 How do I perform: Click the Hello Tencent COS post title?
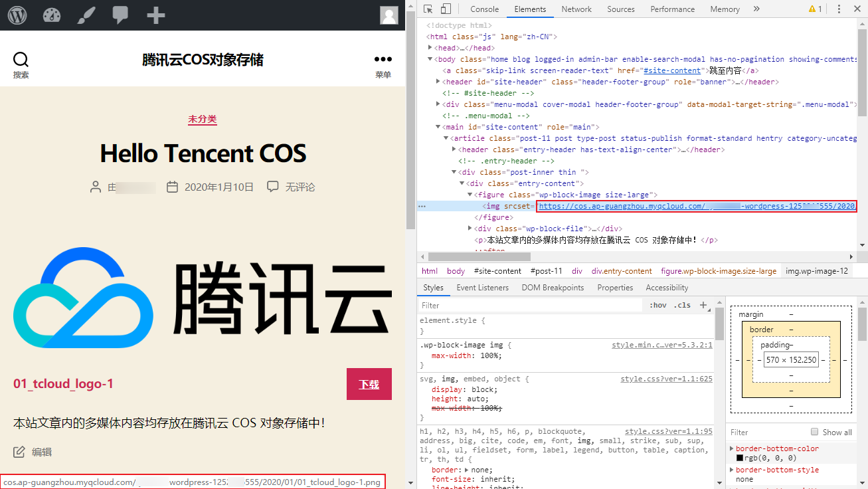(203, 153)
